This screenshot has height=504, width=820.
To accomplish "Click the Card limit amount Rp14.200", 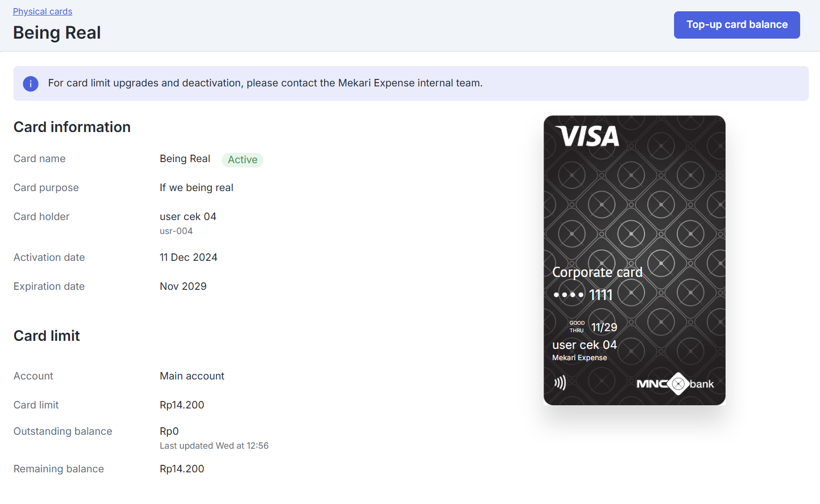I will coord(182,405).
